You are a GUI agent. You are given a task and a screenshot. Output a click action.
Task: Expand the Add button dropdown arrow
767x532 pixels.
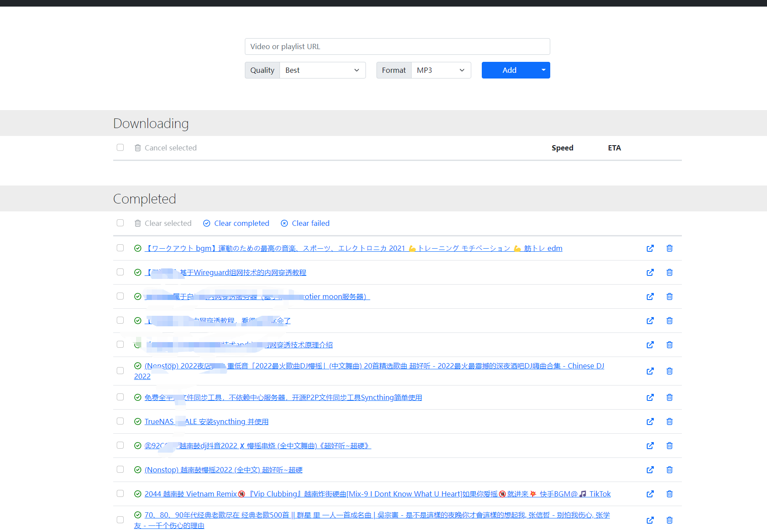(x=543, y=70)
